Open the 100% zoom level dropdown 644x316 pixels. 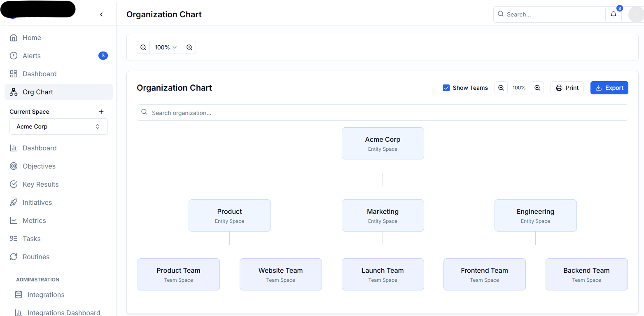click(166, 47)
